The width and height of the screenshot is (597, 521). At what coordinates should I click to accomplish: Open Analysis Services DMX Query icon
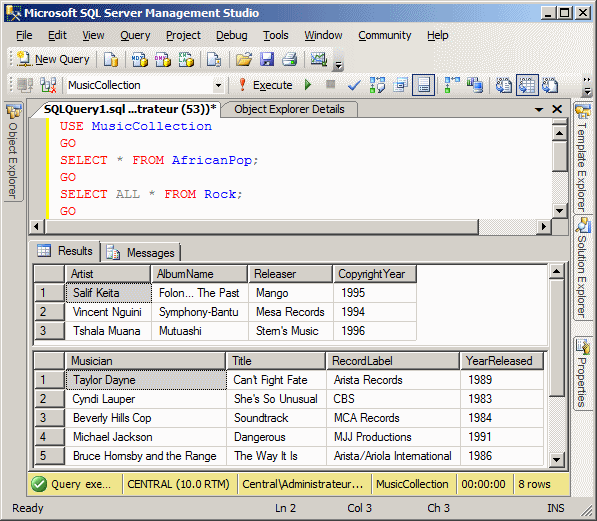pos(163,59)
